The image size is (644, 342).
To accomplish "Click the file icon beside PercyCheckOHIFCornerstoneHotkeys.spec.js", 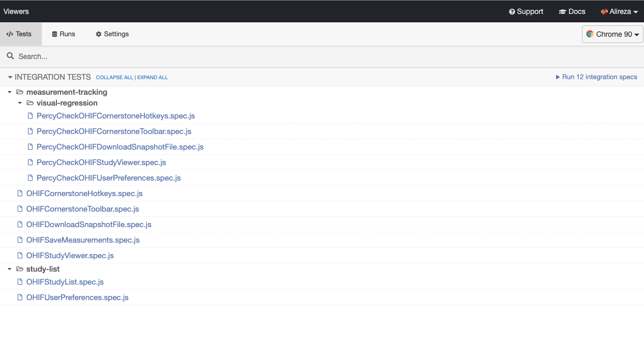I will (31, 116).
